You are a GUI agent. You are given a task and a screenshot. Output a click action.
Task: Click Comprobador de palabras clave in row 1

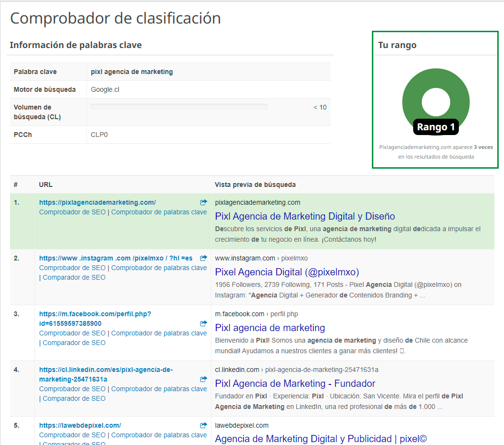coord(159,212)
